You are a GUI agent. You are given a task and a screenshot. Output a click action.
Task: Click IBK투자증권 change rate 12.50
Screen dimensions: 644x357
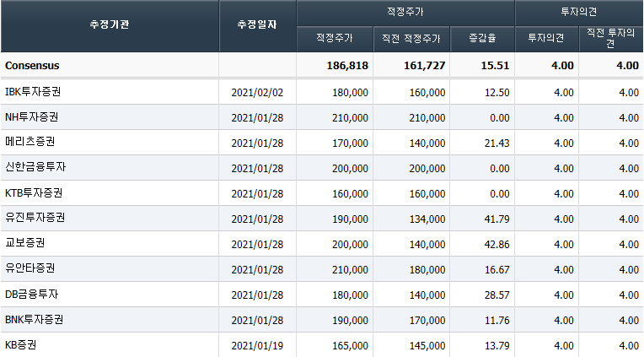(497, 93)
